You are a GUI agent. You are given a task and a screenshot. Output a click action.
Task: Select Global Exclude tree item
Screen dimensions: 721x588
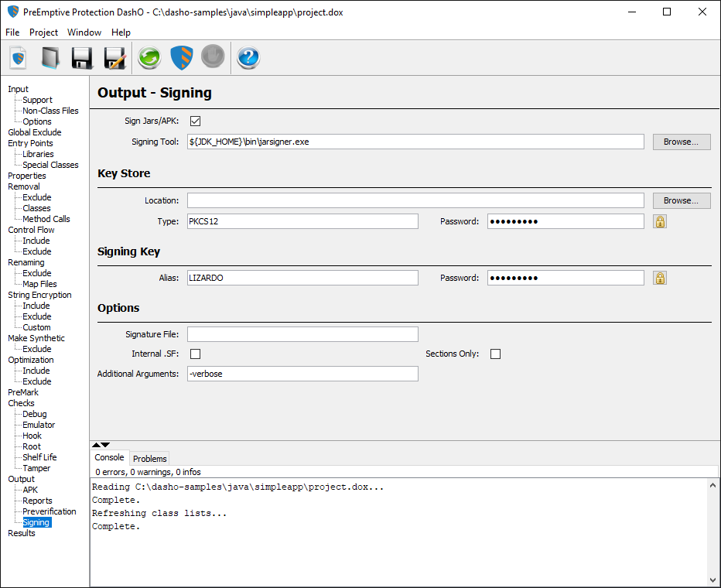35,132
